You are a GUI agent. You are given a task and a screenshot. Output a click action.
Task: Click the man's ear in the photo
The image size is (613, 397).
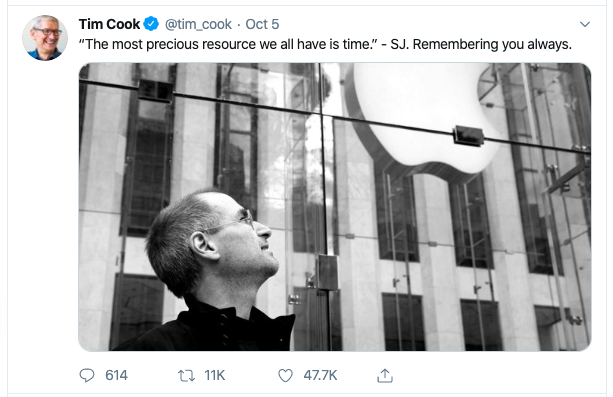pos(203,245)
